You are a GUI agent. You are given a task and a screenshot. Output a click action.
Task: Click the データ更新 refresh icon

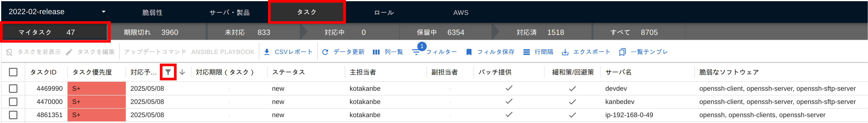tap(325, 52)
